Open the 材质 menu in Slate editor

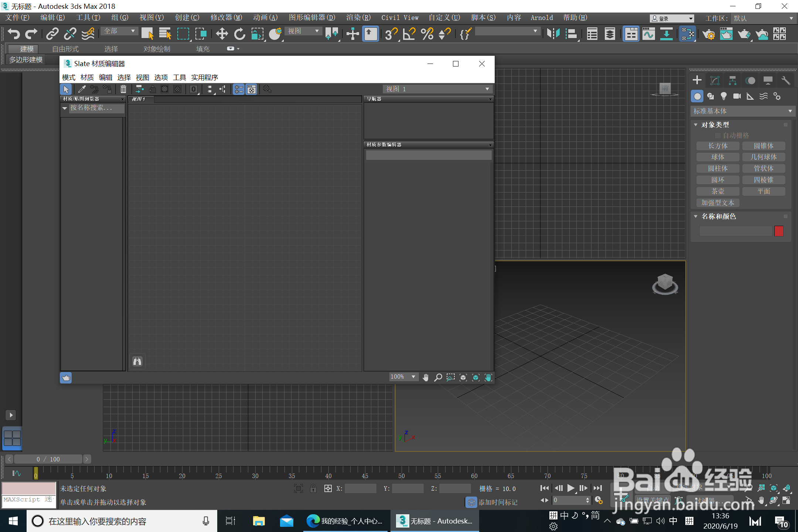(x=87, y=77)
